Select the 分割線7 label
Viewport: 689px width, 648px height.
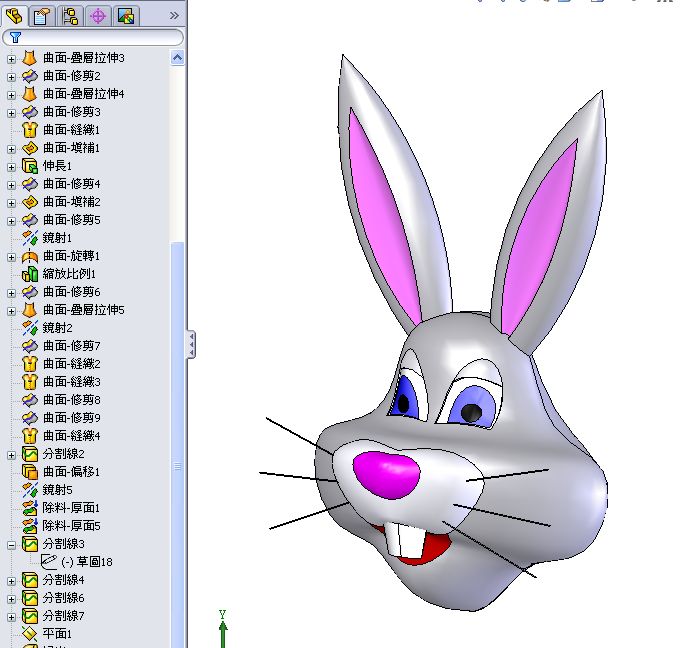pyautogui.click(x=63, y=616)
